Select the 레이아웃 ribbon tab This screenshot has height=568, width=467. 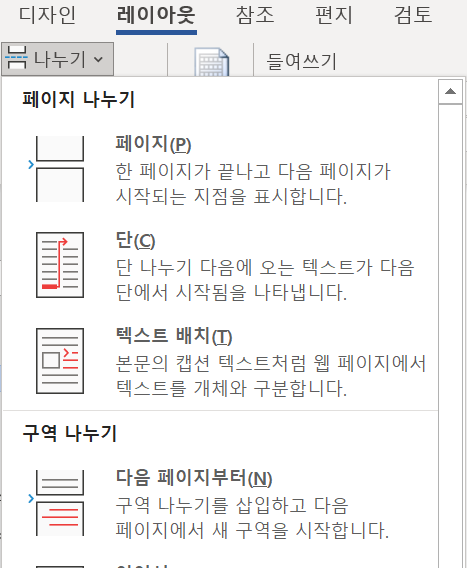click(x=156, y=15)
